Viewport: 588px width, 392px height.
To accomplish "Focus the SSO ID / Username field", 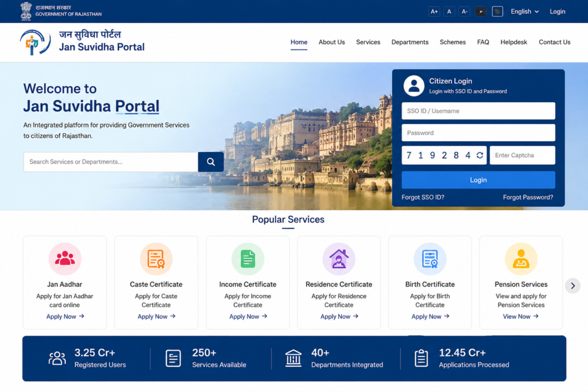I will click(x=478, y=111).
